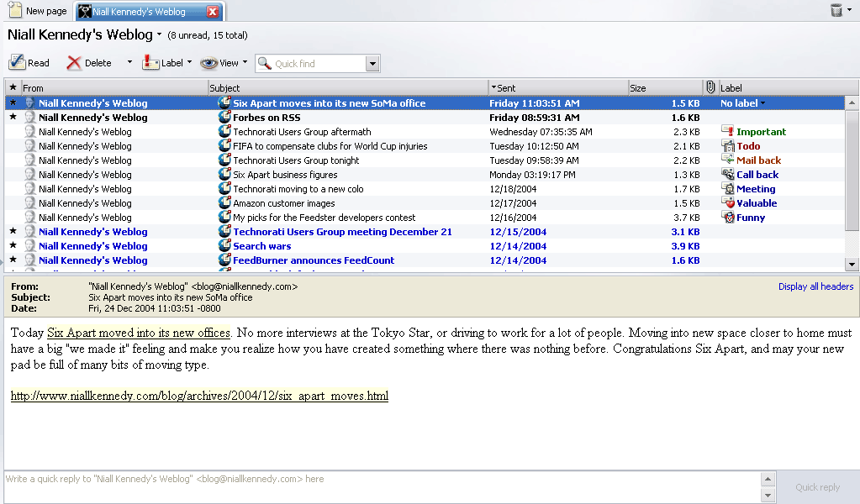
Task: Click feed icon beside FeedBurner announces FeedCount
Action: click(x=224, y=260)
